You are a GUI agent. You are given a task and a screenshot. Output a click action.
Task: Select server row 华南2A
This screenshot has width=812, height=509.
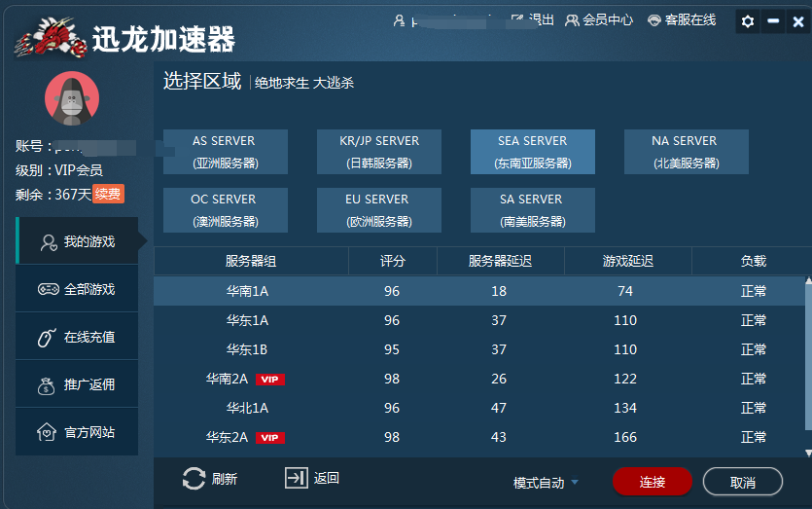pyautogui.click(x=479, y=379)
